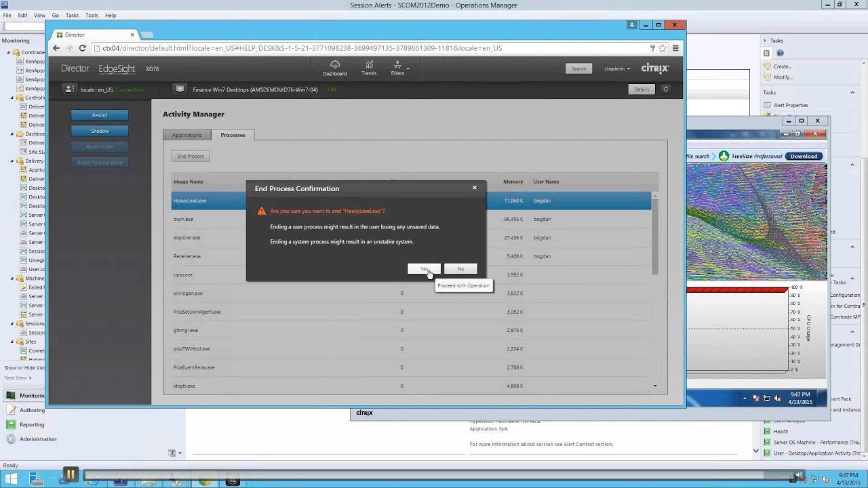The image size is (868, 488).
Task: Close the End Process Confirmation dialog
Action: (475, 188)
